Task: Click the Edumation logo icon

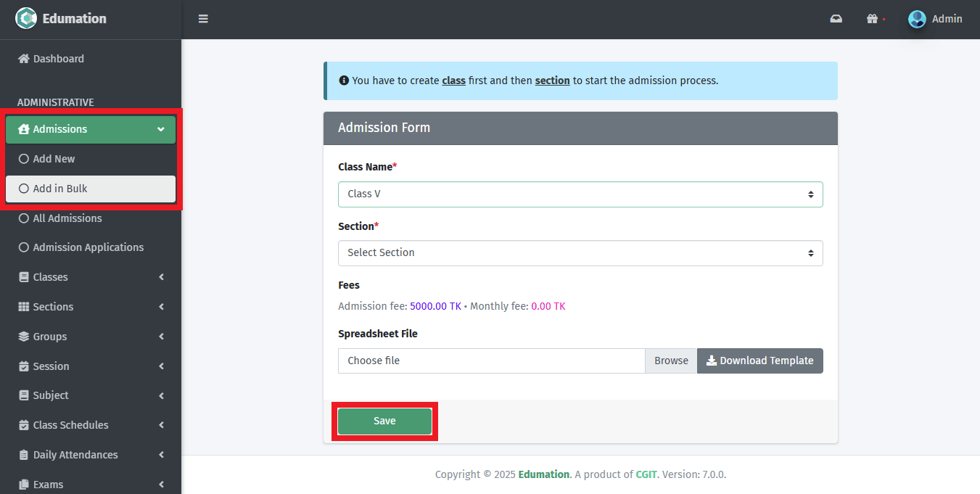Action: pyautogui.click(x=26, y=18)
